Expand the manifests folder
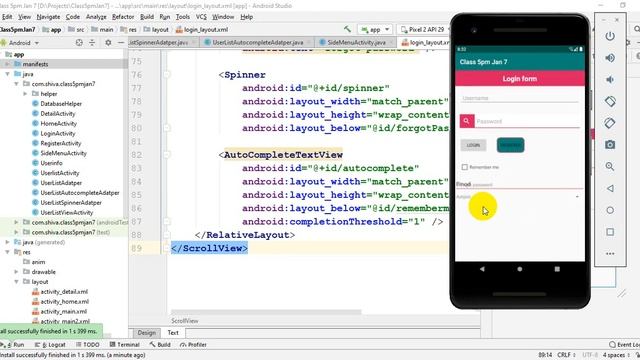The image size is (640, 360). click(7, 64)
